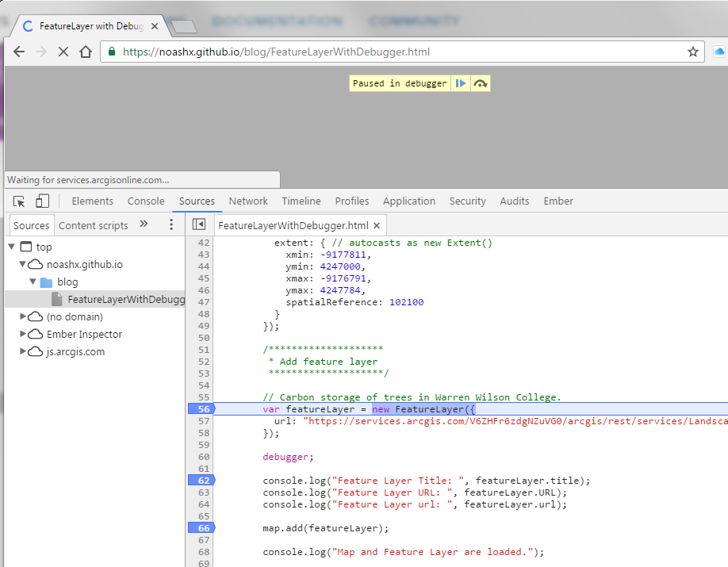Open the Network panel
The height and width of the screenshot is (567, 728).
[x=248, y=201]
